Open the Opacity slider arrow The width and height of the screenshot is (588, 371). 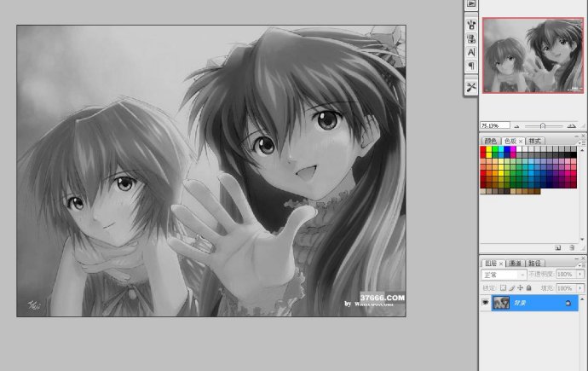580,274
